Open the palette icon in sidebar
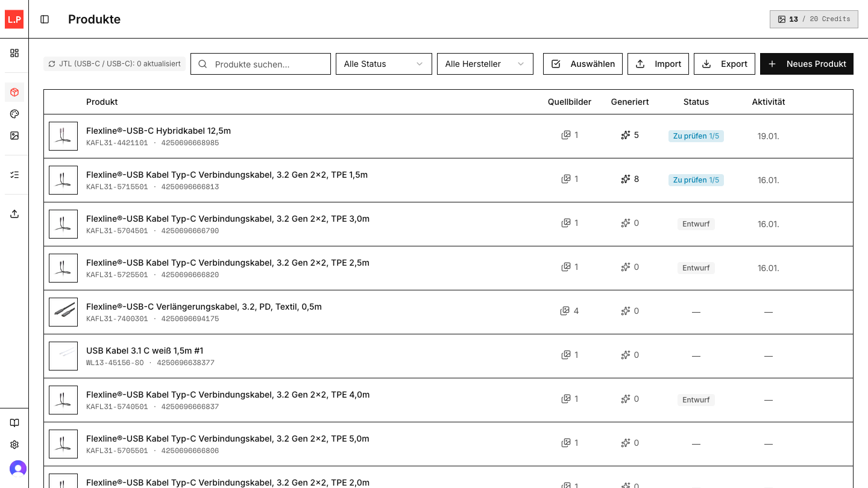The image size is (868, 488). (x=14, y=114)
